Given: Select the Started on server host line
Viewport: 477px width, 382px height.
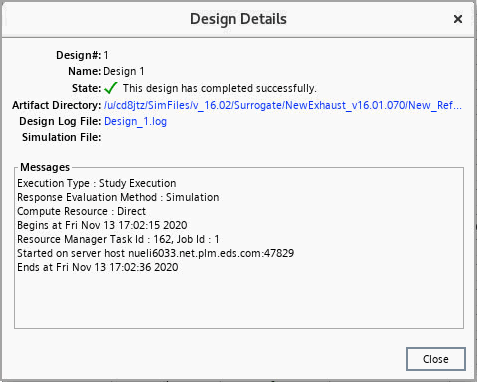Looking at the screenshot, I should click(x=156, y=253).
